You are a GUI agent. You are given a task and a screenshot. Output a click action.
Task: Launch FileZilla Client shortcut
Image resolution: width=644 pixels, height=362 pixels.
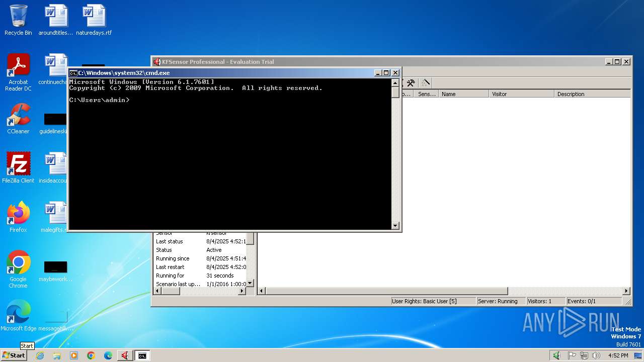tap(18, 168)
